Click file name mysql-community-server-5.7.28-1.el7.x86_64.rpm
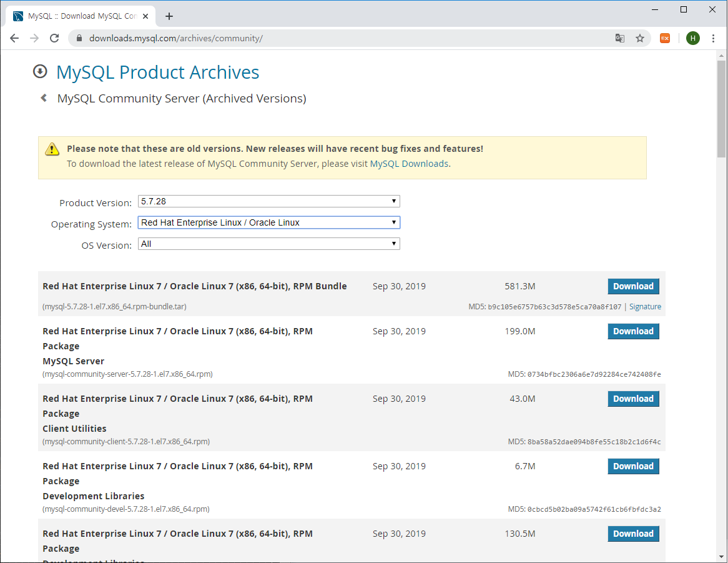This screenshot has height=563, width=728. tap(127, 374)
